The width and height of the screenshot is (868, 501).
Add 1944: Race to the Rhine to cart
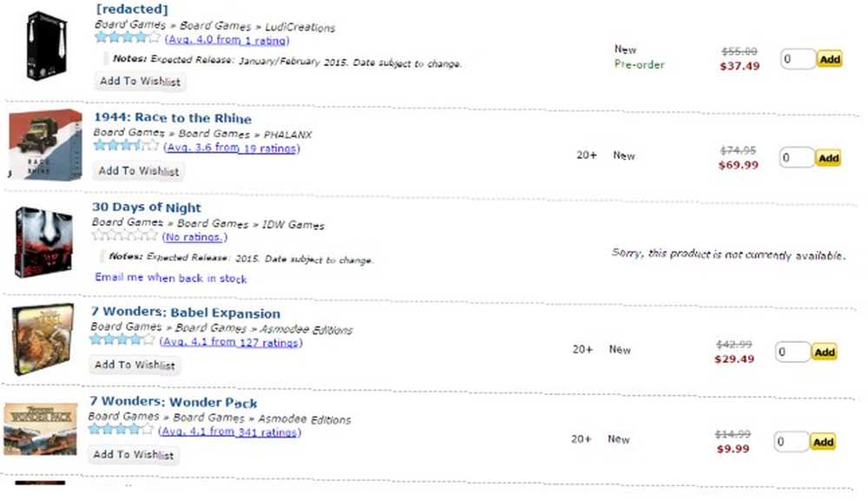(828, 158)
